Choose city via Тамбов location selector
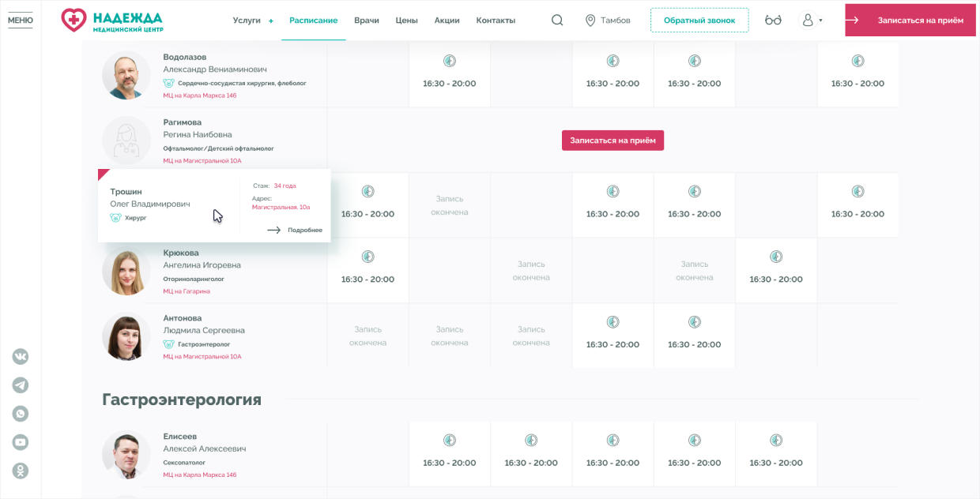 click(x=608, y=21)
